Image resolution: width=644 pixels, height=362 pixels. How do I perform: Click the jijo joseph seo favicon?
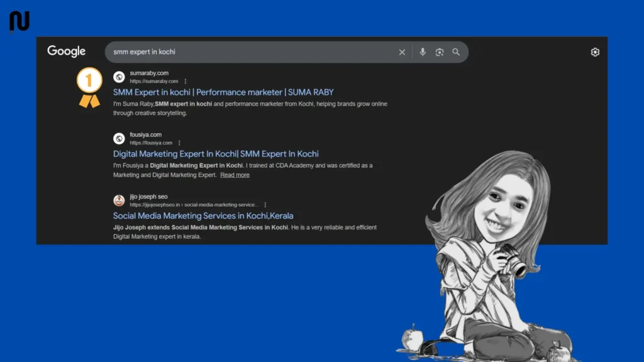click(x=119, y=200)
